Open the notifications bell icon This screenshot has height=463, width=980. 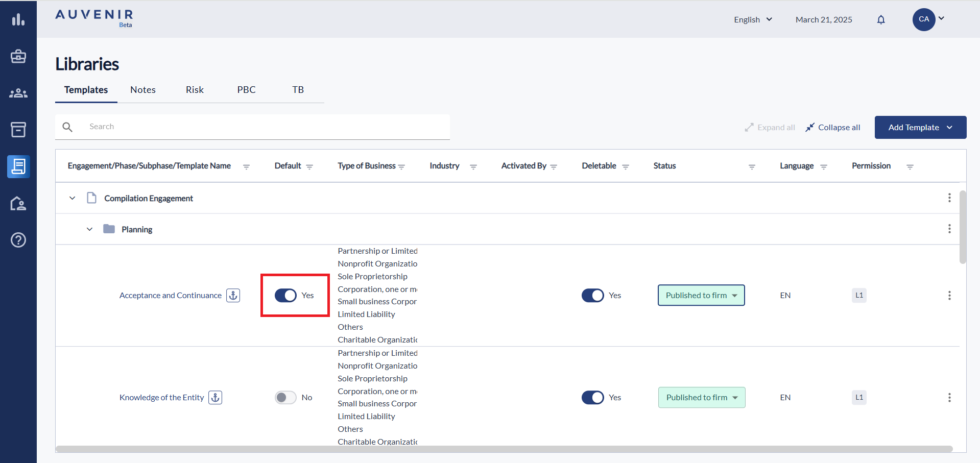pyautogui.click(x=881, y=20)
